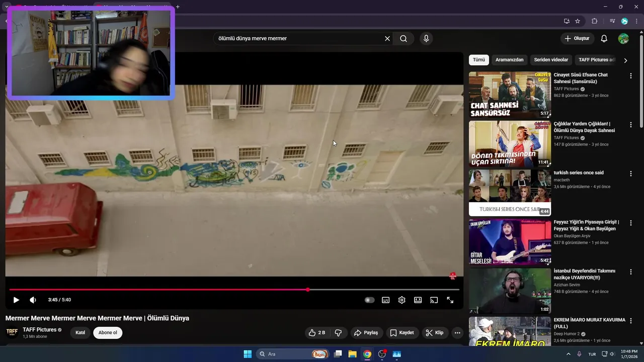Install app using Chrome address bar icon
The image size is (644, 362).
(567, 21)
